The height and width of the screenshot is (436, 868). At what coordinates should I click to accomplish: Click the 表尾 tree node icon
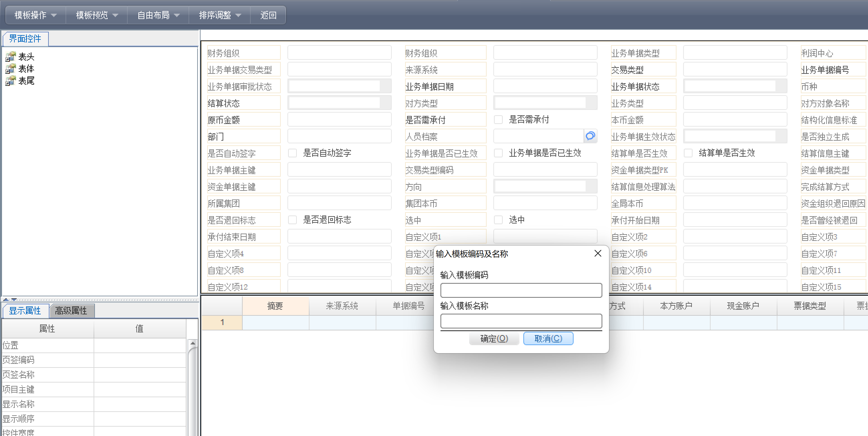10,81
